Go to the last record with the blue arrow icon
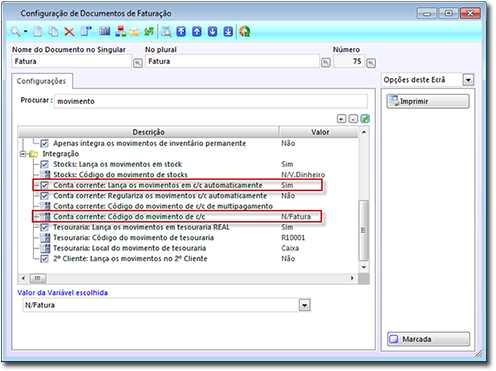The width and height of the screenshot is (496, 371). (x=228, y=32)
